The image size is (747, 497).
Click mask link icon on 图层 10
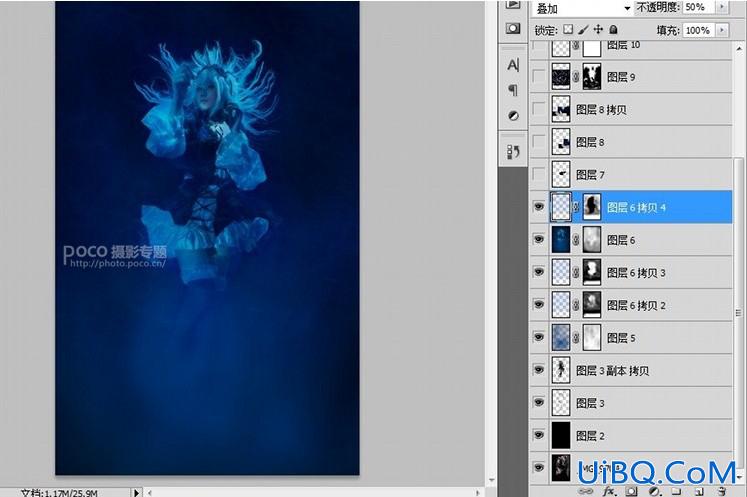(576, 47)
